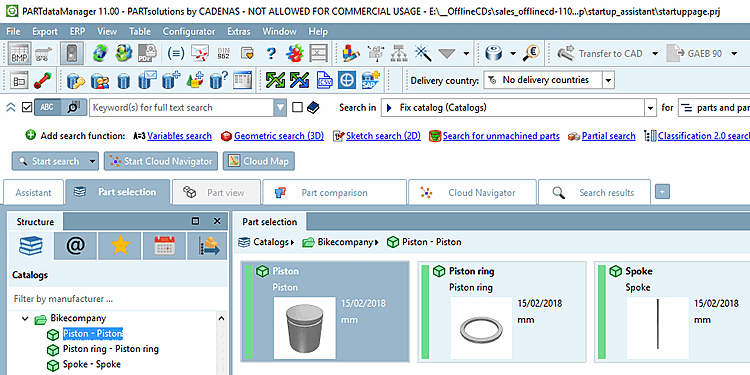The image size is (750, 375).
Task: Click the Start search button
Action: click(50, 161)
